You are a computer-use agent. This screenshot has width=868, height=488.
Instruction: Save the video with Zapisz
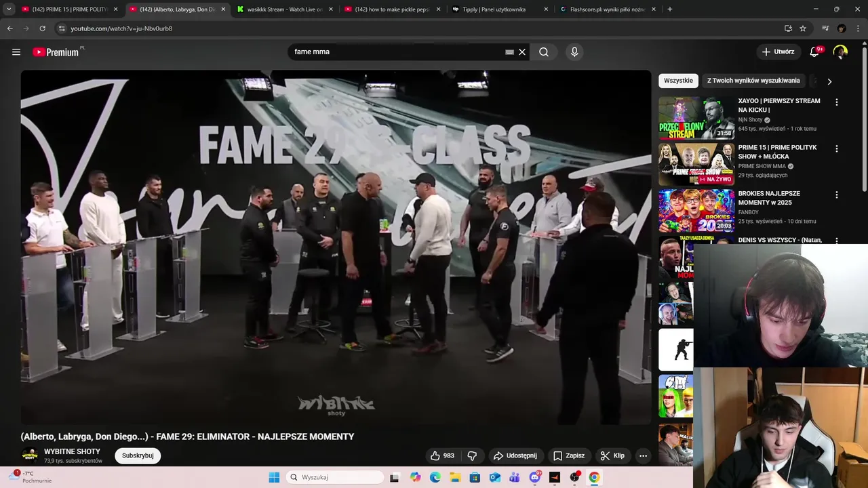click(568, 455)
